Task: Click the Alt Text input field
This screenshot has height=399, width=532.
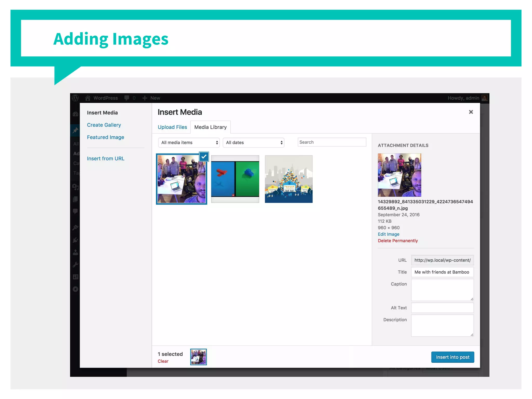Action: (442, 308)
